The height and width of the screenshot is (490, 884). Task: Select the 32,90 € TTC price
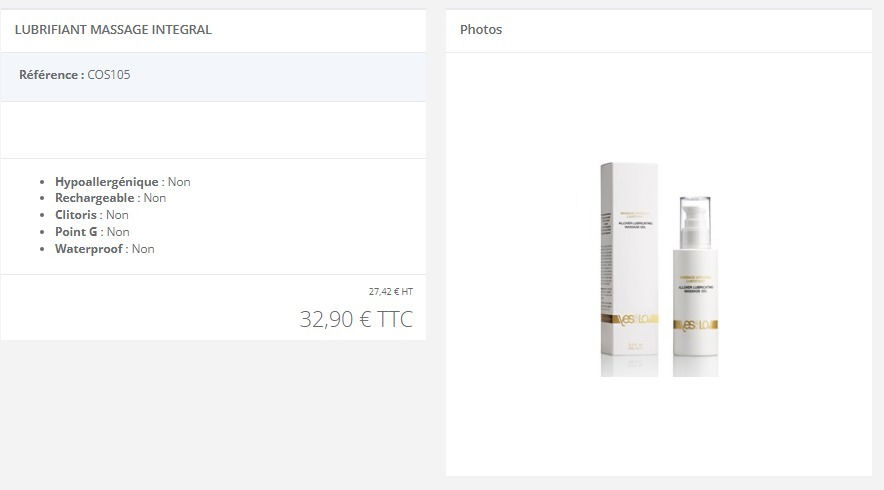[x=356, y=319]
